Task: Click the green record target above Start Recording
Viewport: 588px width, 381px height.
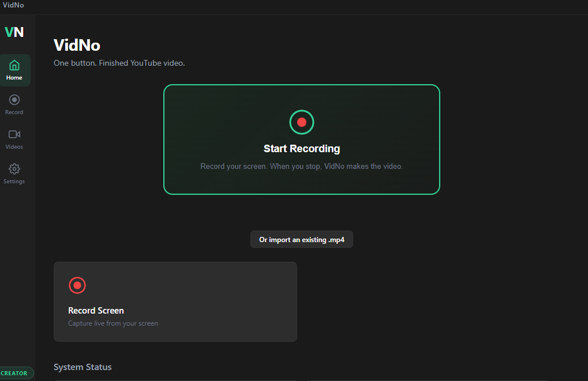Action: point(301,122)
